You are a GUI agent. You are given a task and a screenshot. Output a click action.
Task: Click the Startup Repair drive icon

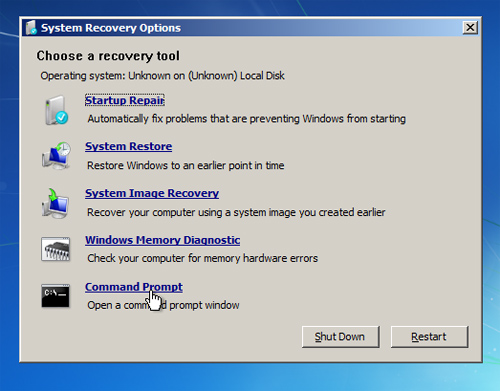click(x=56, y=110)
